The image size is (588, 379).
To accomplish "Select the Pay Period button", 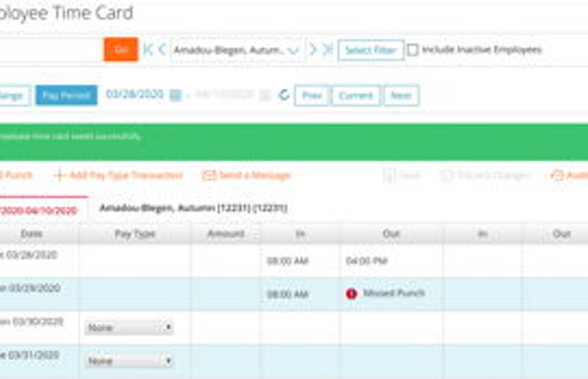I will 67,95.
